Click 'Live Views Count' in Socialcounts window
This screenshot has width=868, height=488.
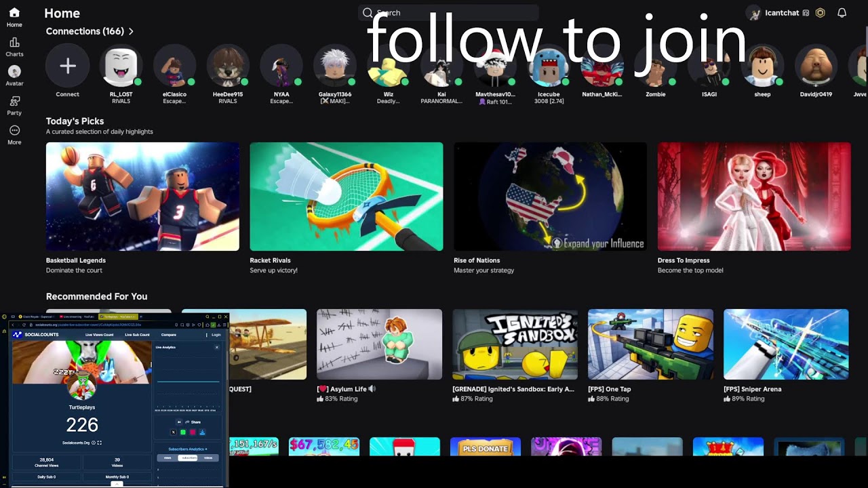(x=99, y=335)
